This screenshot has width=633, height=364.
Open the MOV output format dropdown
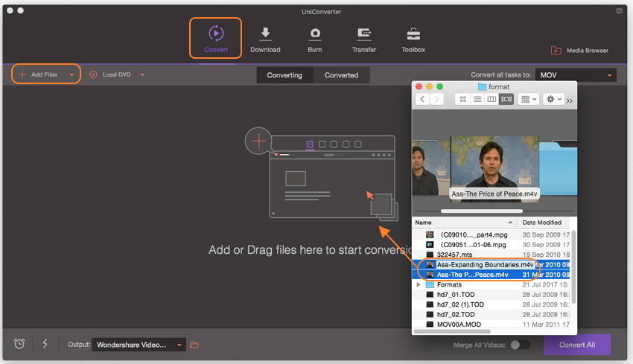pos(576,75)
